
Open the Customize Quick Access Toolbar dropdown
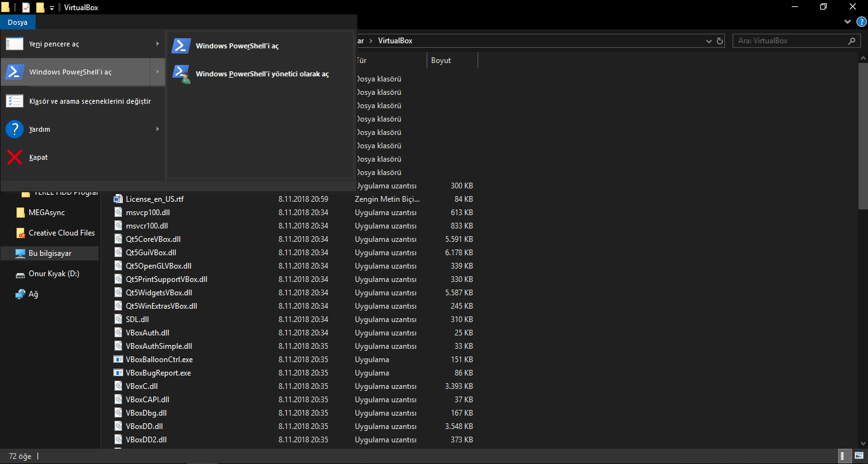click(x=52, y=8)
